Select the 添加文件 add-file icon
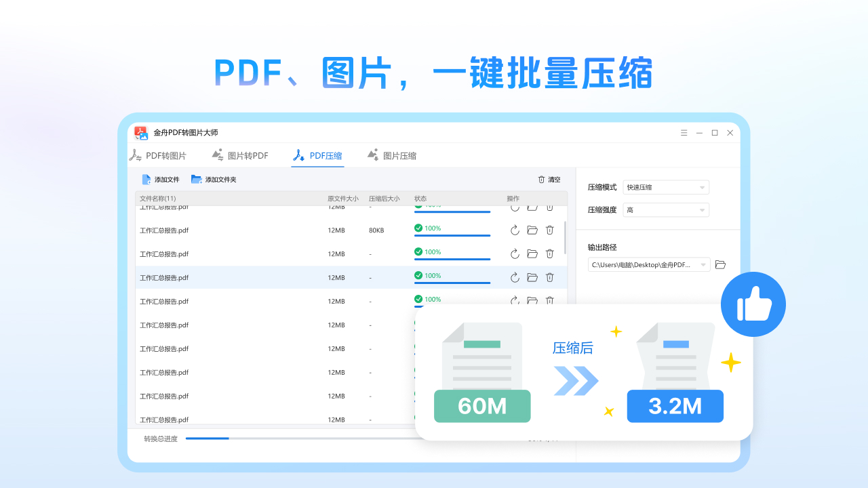 point(145,179)
